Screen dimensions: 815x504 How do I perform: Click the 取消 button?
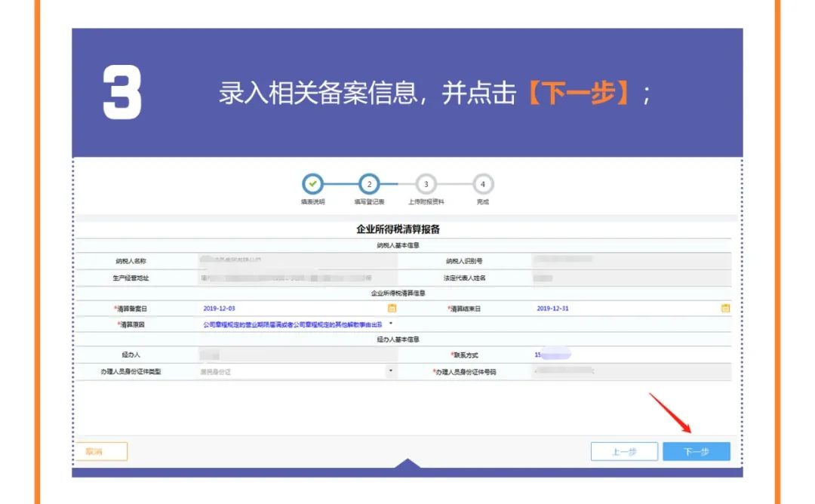[x=101, y=451]
